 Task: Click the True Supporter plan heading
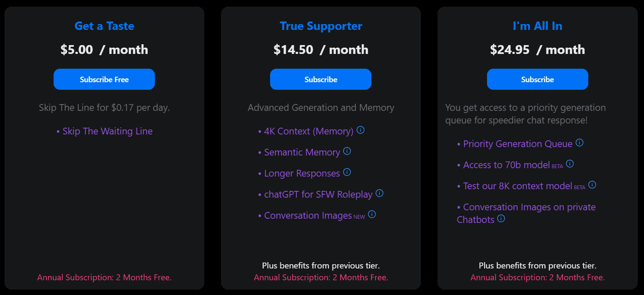[x=321, y=26]
